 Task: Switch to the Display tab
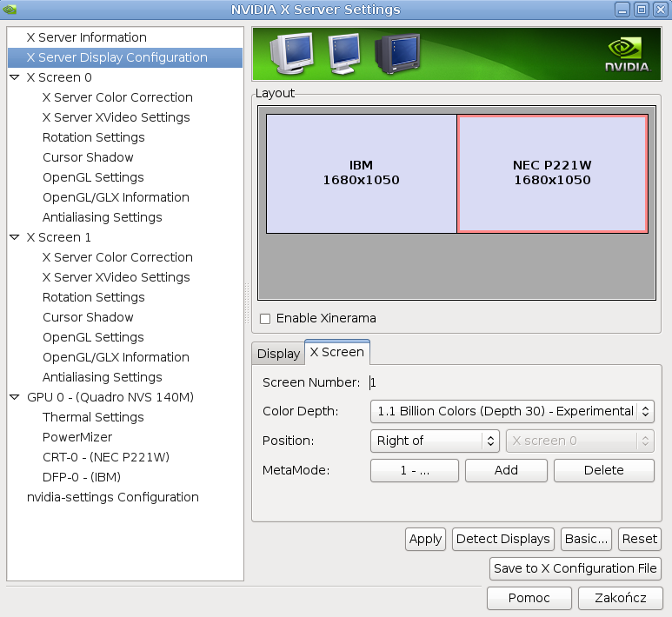tap(278, 354)
